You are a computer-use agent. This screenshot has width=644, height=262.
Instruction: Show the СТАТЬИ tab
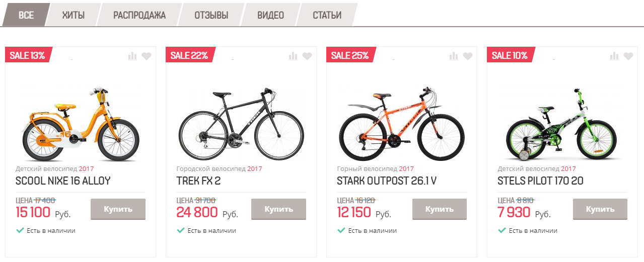click(x=327, y=15)
